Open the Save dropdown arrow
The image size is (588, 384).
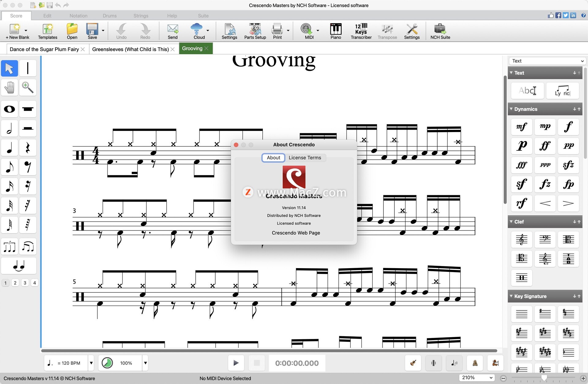[103, 30]
